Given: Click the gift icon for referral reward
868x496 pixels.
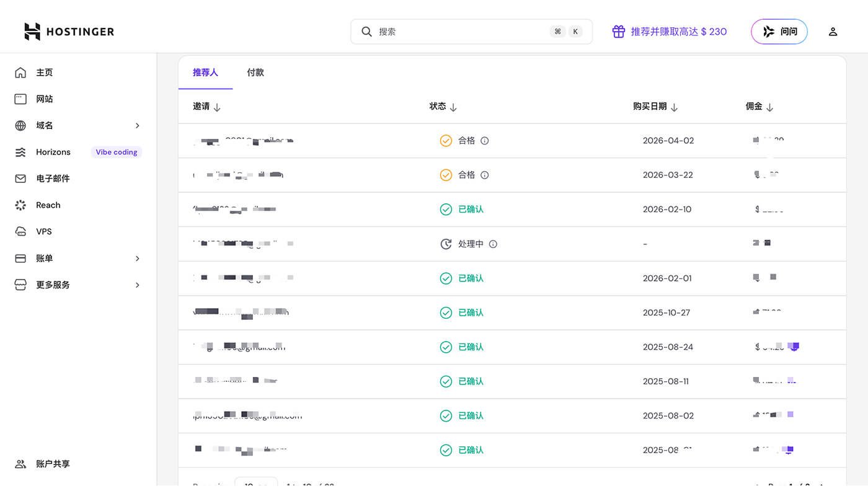Looking at the screenshot, I should click(618, 32).
